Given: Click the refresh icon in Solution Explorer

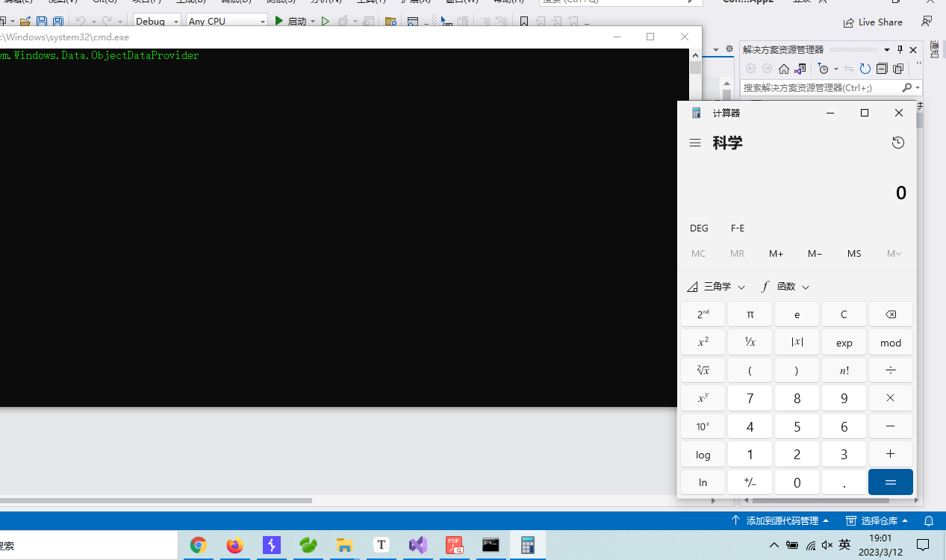Looking at the screenshot, I should click(865, 69).
